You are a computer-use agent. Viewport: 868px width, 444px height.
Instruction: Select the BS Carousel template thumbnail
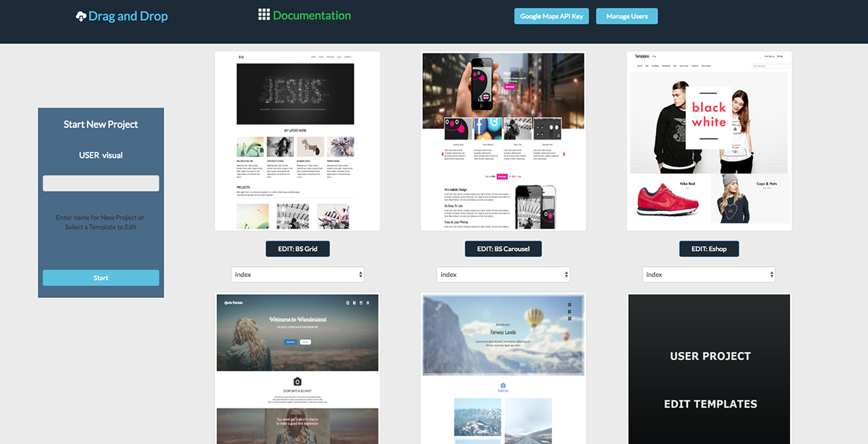503,141
